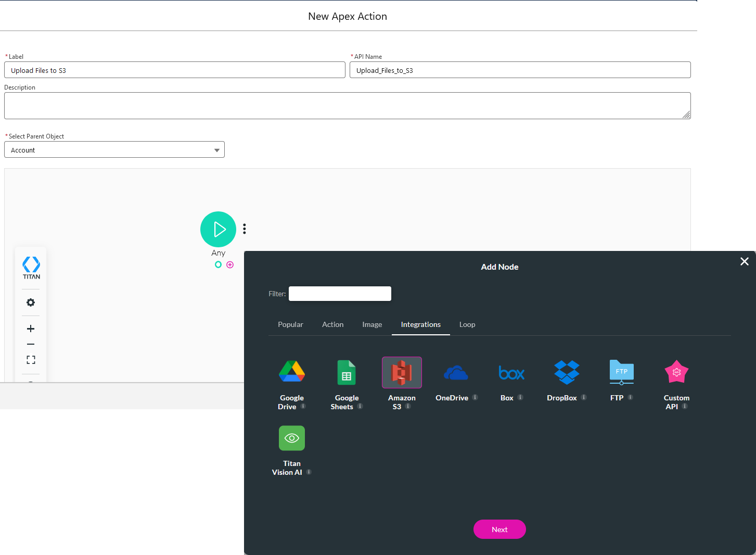Open info tooltip for Google Sheets
Viewport: 756px width, 555px height.
click(360, 406)
